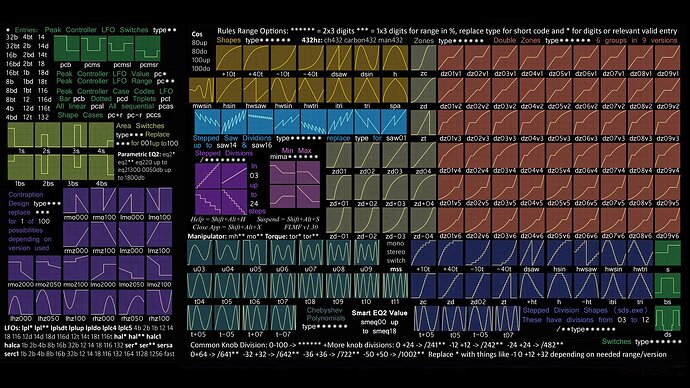Screen dimensions: 690x388
Task: Click the 'Min Max' purple label
Action: coord(296,150)
